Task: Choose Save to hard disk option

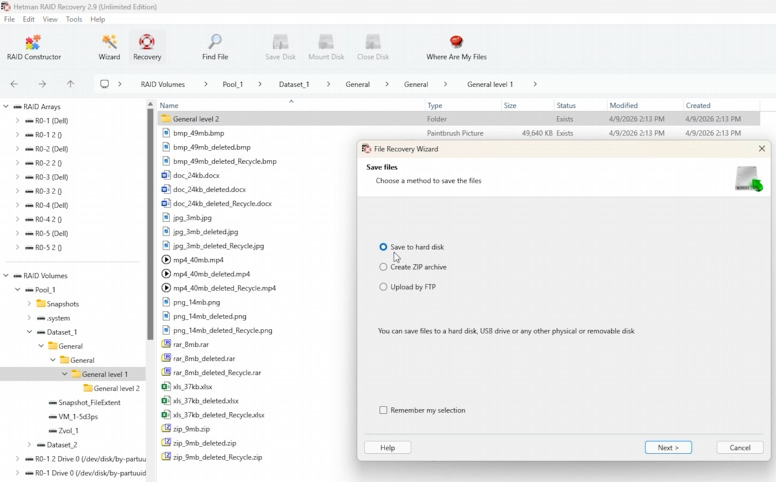Action: click(383, 246)
